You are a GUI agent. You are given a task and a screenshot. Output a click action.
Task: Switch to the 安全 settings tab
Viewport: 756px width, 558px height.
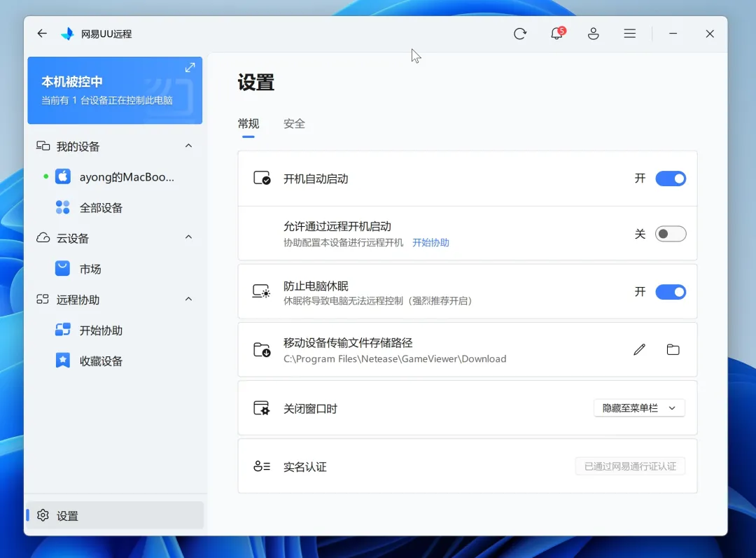(294, 123)
